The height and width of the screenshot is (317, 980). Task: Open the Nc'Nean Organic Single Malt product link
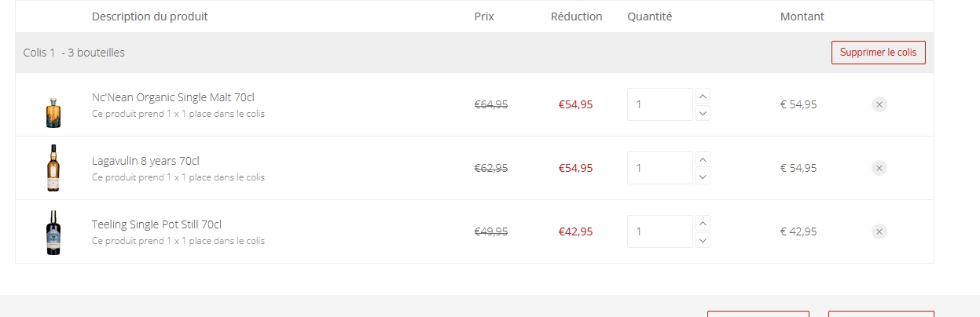(173, 97)
